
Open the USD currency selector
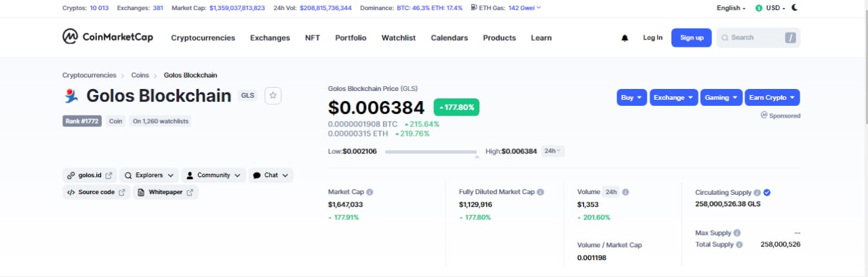click(x=774, y=8)
